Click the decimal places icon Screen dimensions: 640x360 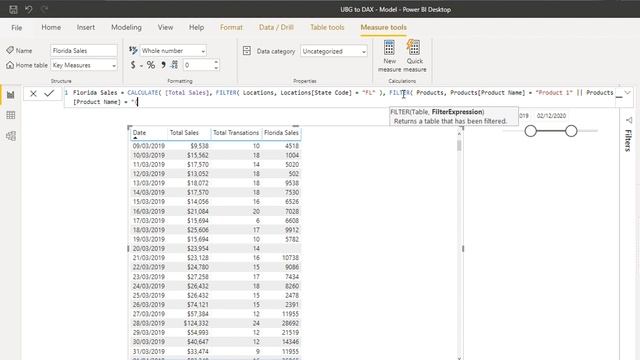174,64
